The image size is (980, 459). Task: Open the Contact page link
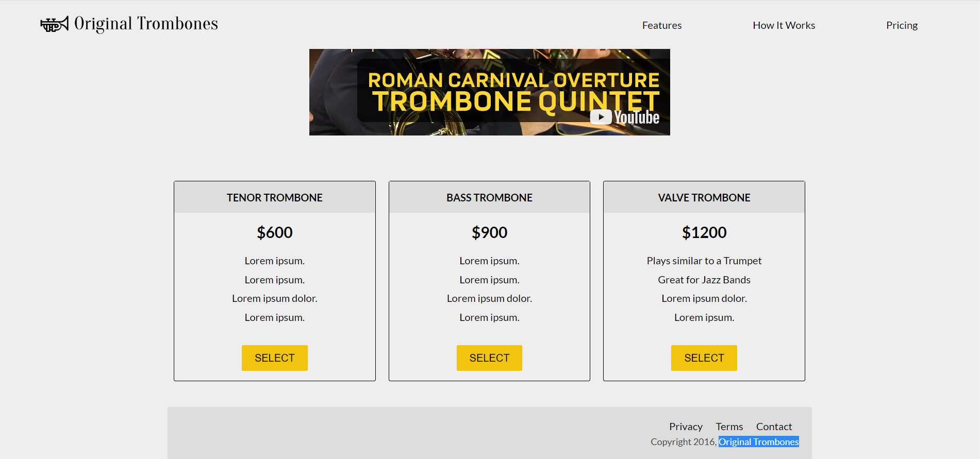pos(774,426)
